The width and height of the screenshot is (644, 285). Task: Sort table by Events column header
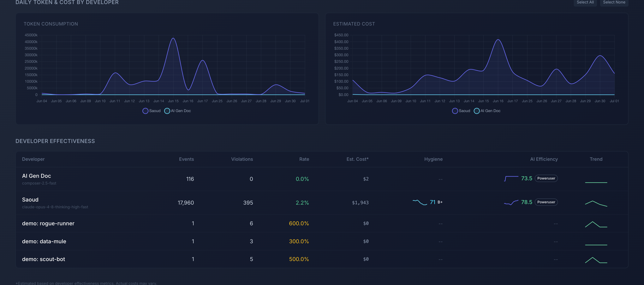186,159
